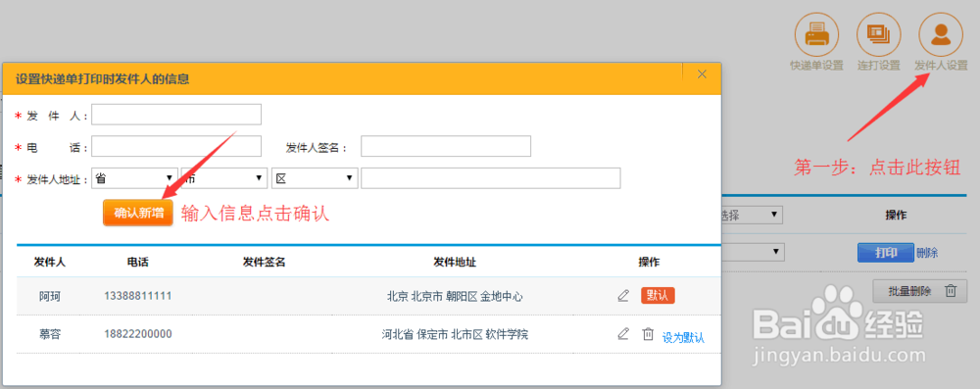Focus the 发件人 name input field

[x=176, y=115]
